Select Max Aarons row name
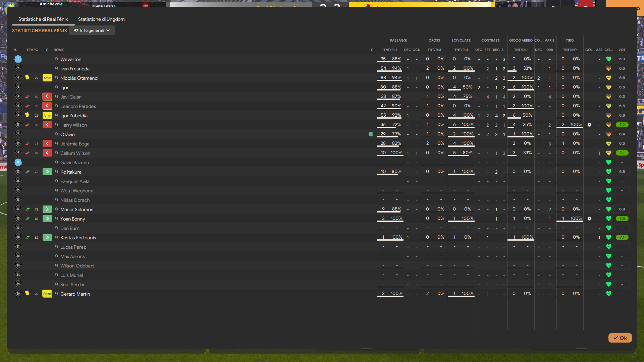The width and height of the screenshot is (644, 362). [x=72, y=256]
